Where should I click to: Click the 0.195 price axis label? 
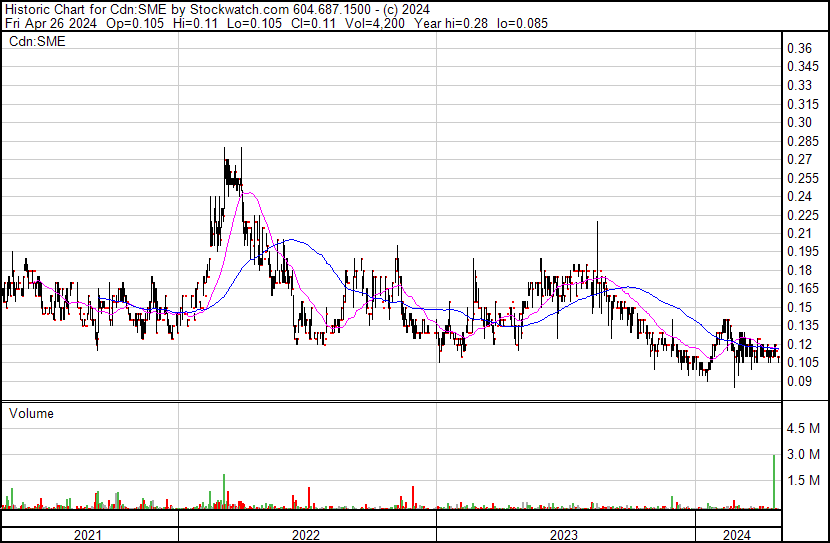tap(803, 251)
